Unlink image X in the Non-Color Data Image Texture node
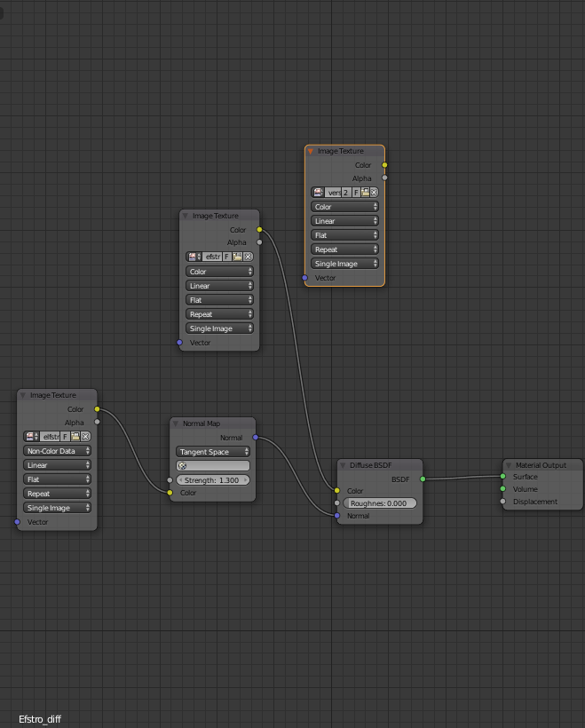 click(85, 437)
